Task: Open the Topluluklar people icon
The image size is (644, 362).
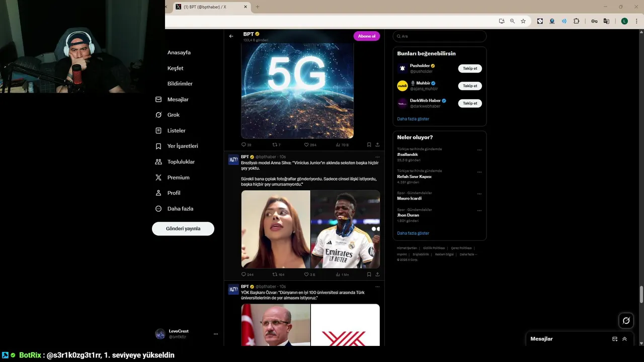Action: click(158, 162)
